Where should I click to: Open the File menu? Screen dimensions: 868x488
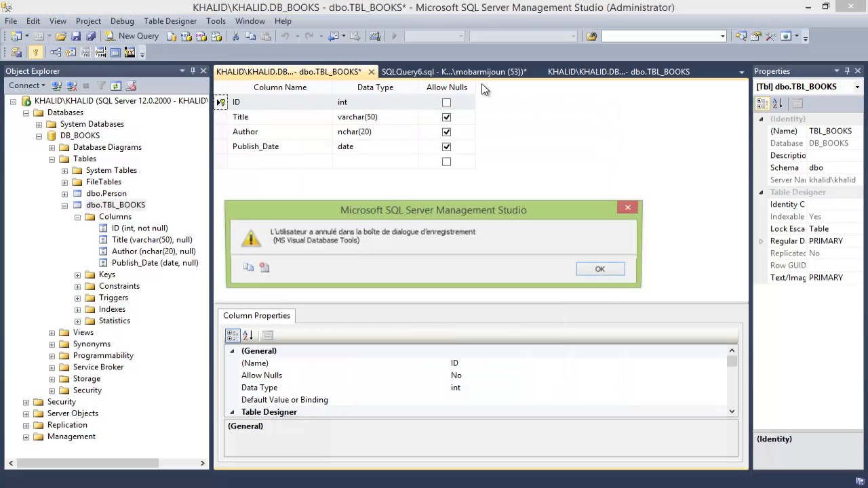[x=11, y=21]
